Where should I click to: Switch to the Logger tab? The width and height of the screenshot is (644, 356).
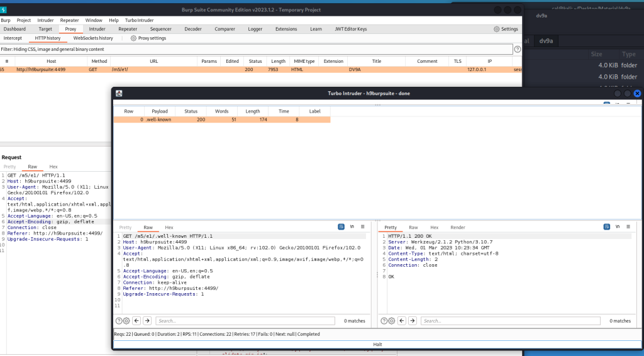pyautogui.click(x=255, y=29)
